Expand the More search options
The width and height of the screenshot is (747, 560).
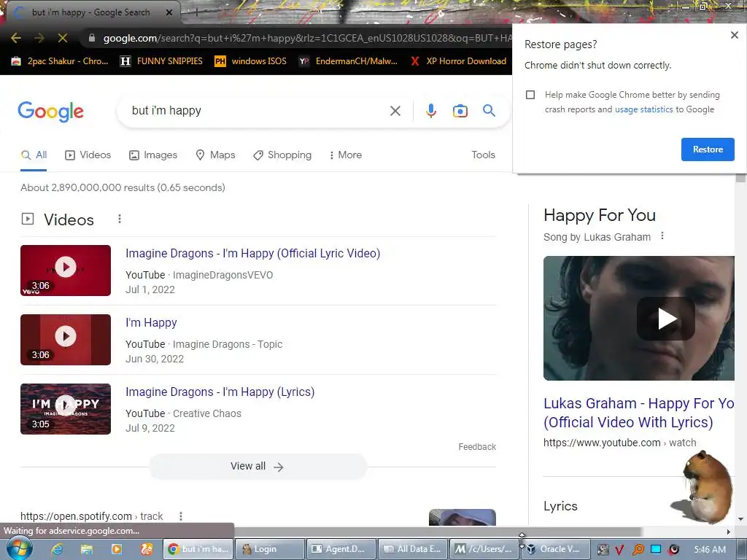coord(346,155)
